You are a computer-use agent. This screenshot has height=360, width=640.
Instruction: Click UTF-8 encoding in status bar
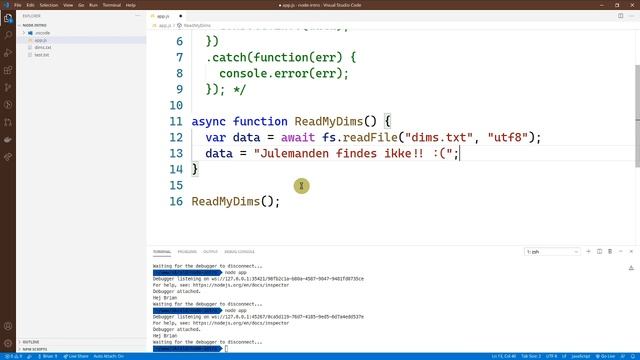coord(551,356)
